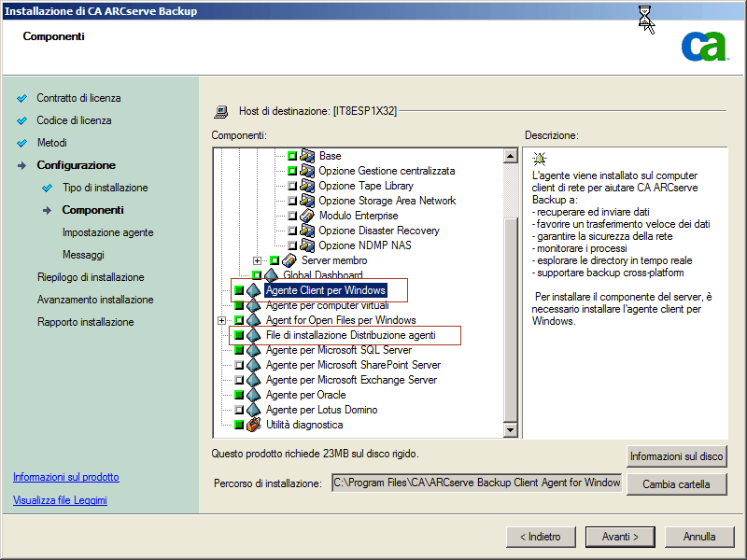Toggle Agente per Oracle checkbox
747x560 pixels.
(x=239, y=395)
